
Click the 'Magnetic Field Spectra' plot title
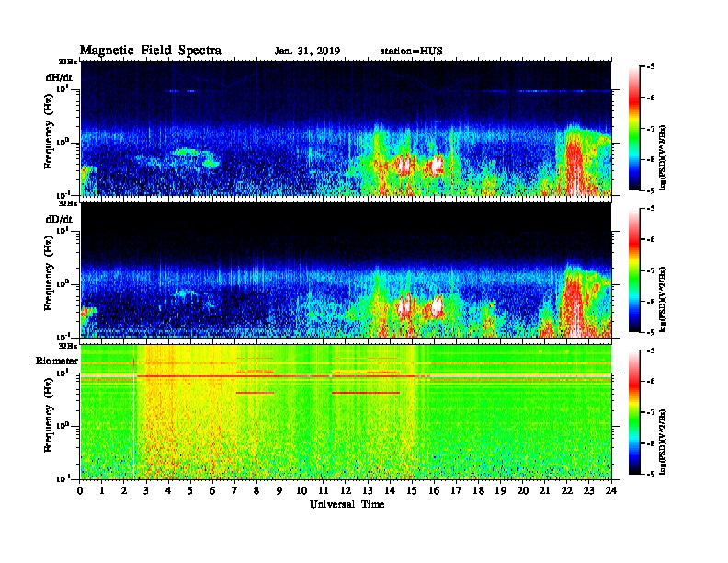pos(151,51)
